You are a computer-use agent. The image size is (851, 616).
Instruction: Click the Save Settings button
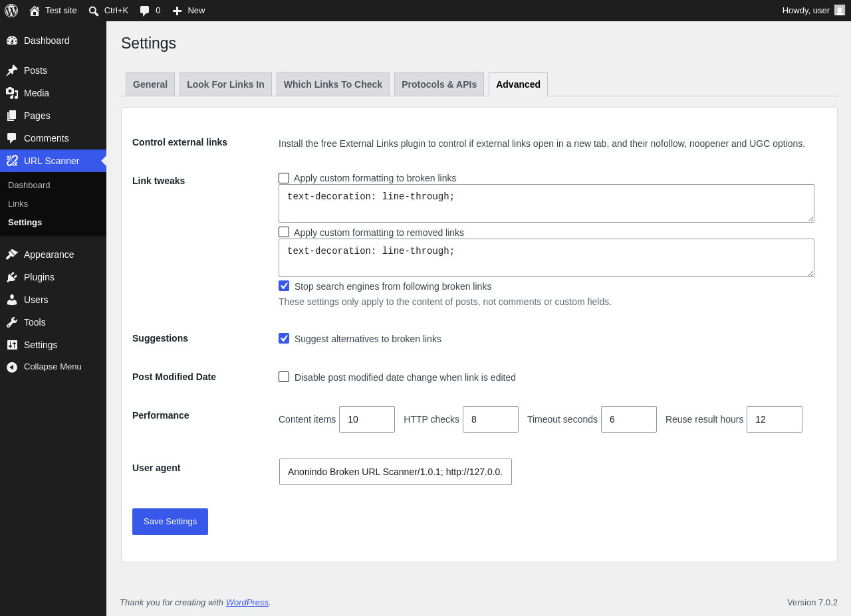pos(170,522)
